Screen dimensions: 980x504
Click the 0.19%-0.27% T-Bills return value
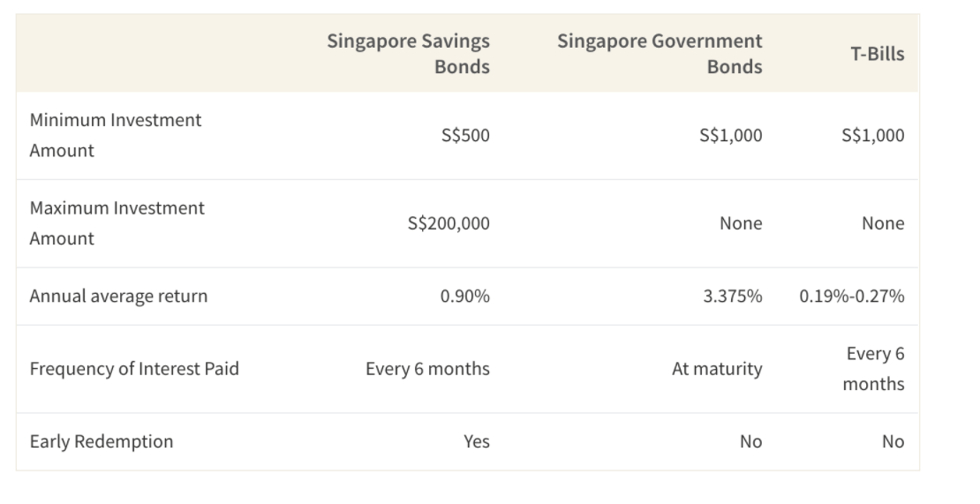point(851,296)
